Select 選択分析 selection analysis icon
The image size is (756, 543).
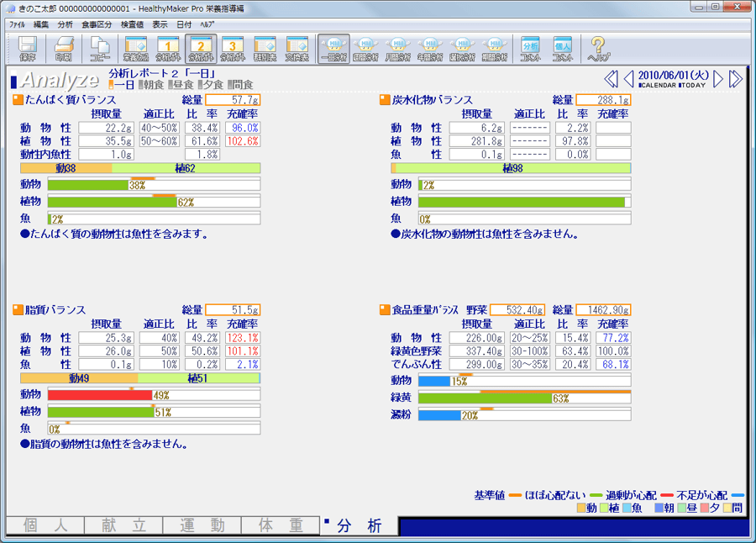tap(462, 49)
